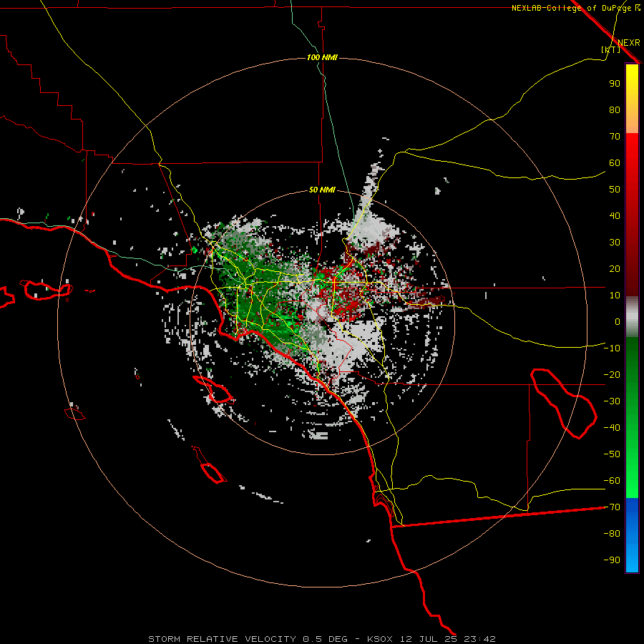Click the [KT] units label
The height and width of the screenshot is (644, 644).
click(611, 49)
